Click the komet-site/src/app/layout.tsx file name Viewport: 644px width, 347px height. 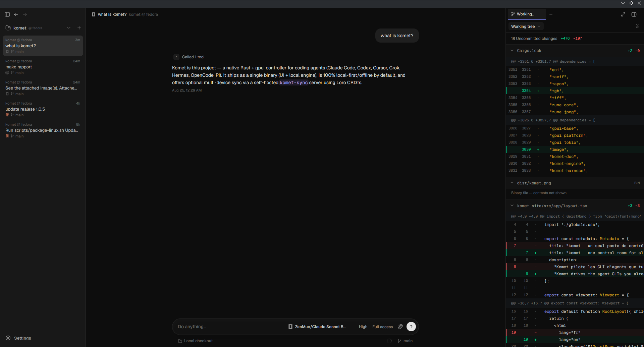552,206
